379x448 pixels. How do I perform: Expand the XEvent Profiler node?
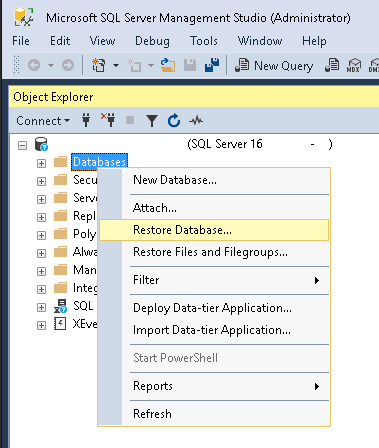point(41,325)
